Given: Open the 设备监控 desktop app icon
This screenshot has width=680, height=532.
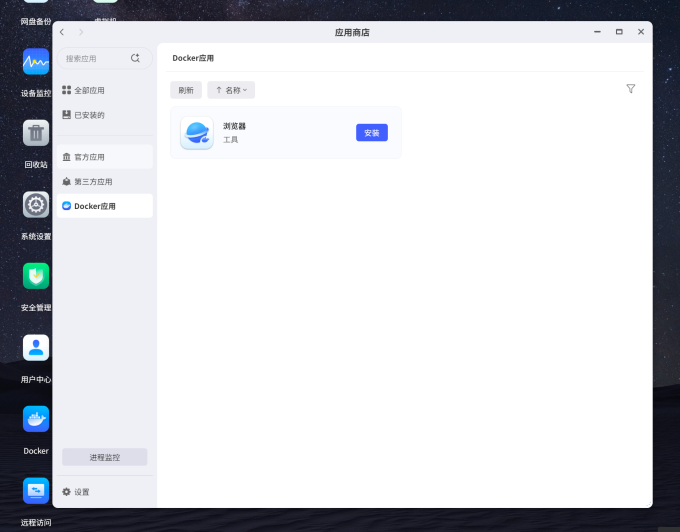Looking at the screenshot, I should pos(36,62).
